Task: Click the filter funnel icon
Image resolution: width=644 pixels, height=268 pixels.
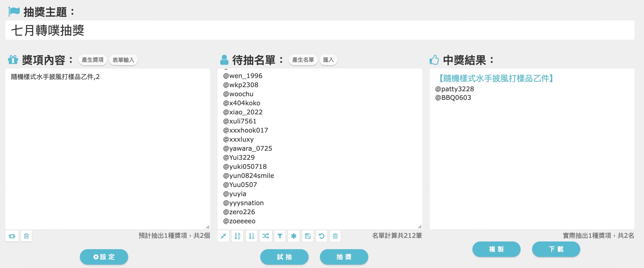Action: [280, 236]
